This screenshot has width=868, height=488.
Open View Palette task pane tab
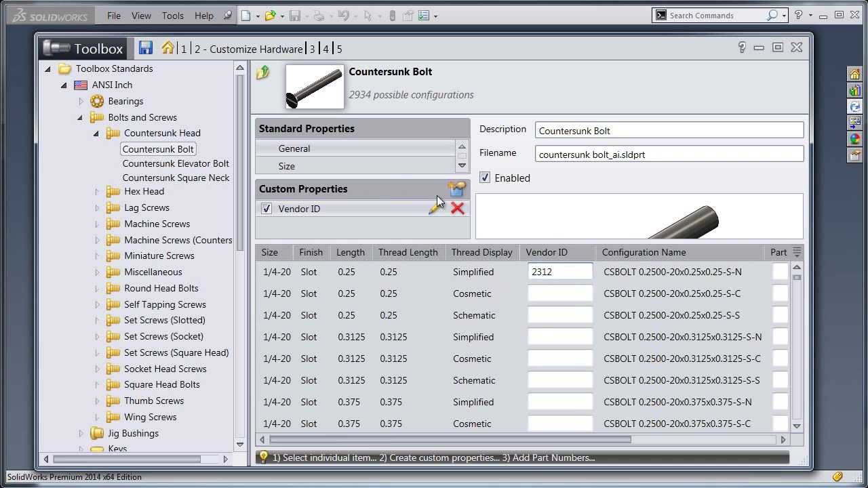click(855, 123)
